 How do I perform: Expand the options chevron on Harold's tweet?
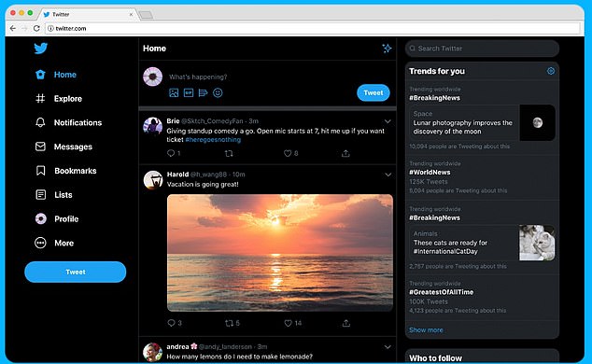pyautogui.click(x=388, y=175)
